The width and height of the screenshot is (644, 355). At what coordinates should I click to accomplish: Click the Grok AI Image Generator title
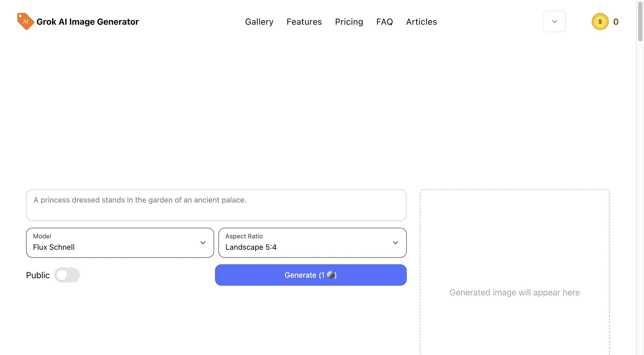(x=87, y=22)
